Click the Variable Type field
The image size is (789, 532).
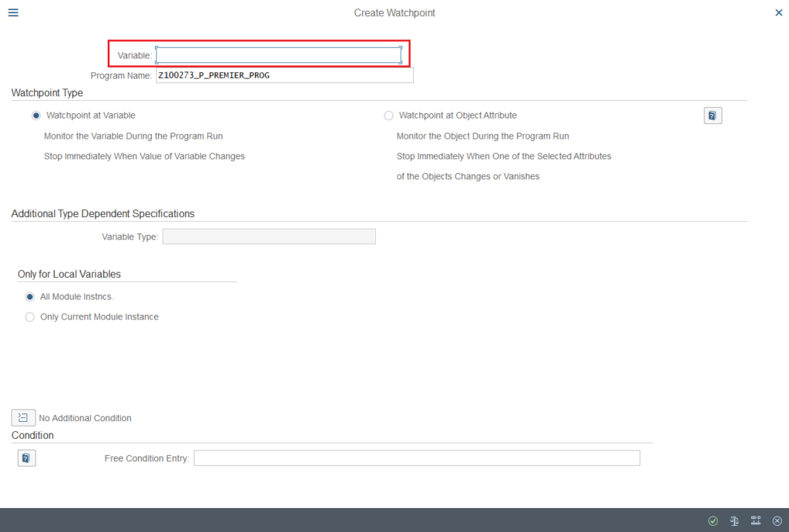[269, 237]
